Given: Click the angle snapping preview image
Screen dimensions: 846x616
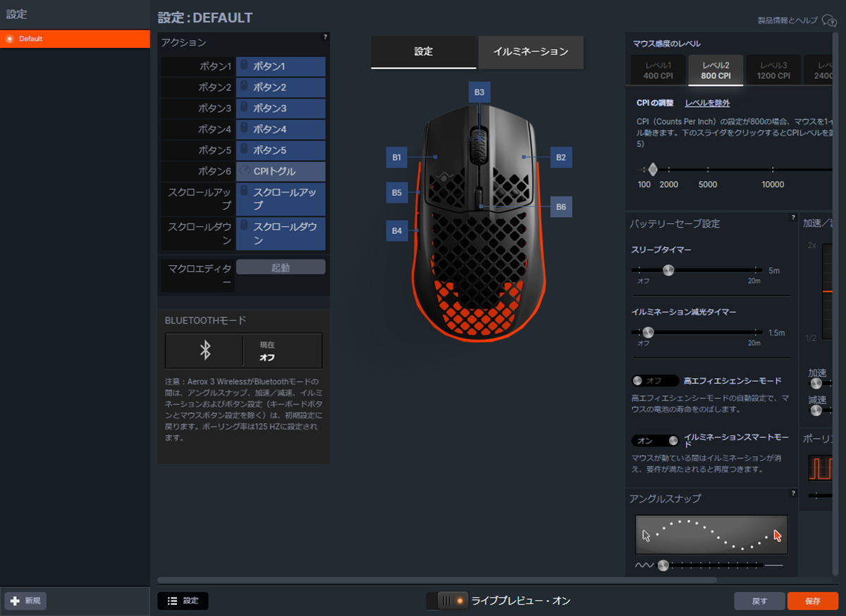Looking at the screenshot, I should 711,535.
